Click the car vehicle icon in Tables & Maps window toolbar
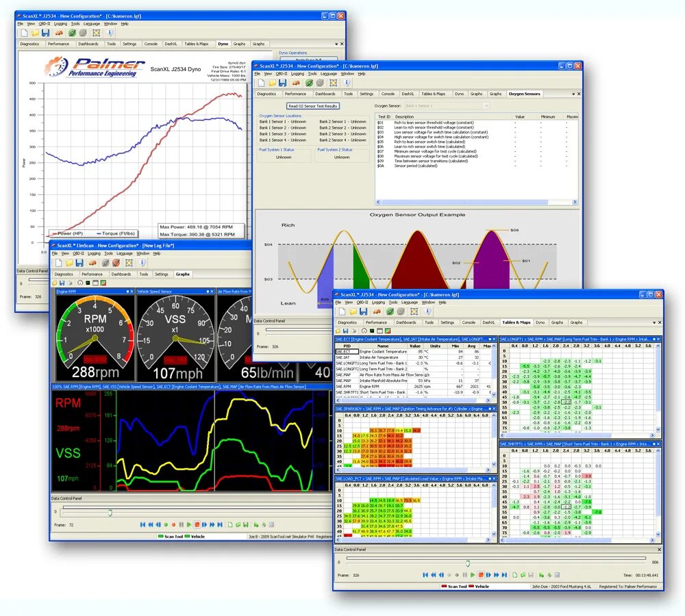This screenshot has width=685, height=616. [x=377, y=311]
